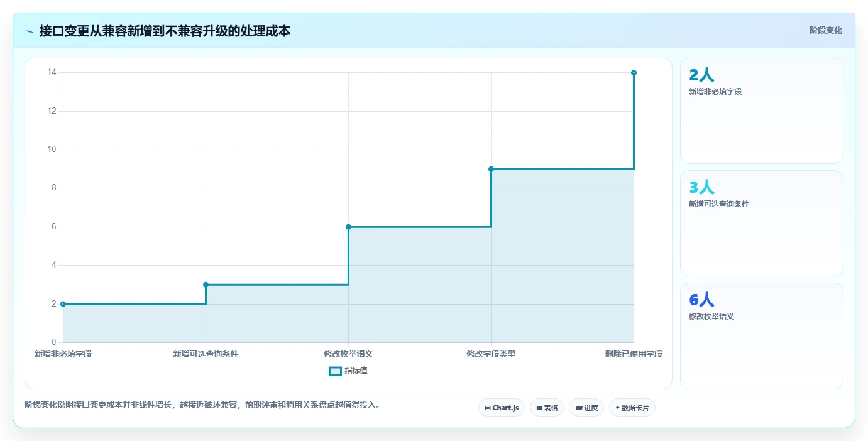Click the page title 接口变更 heading
This screenshot has width=868, height=441.
click(x=165, y=31)
